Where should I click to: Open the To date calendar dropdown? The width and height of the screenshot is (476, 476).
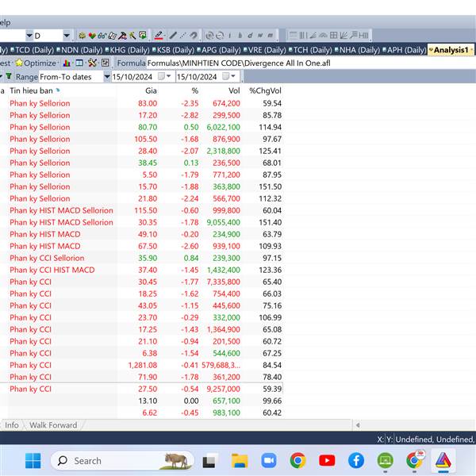point(233,76)
